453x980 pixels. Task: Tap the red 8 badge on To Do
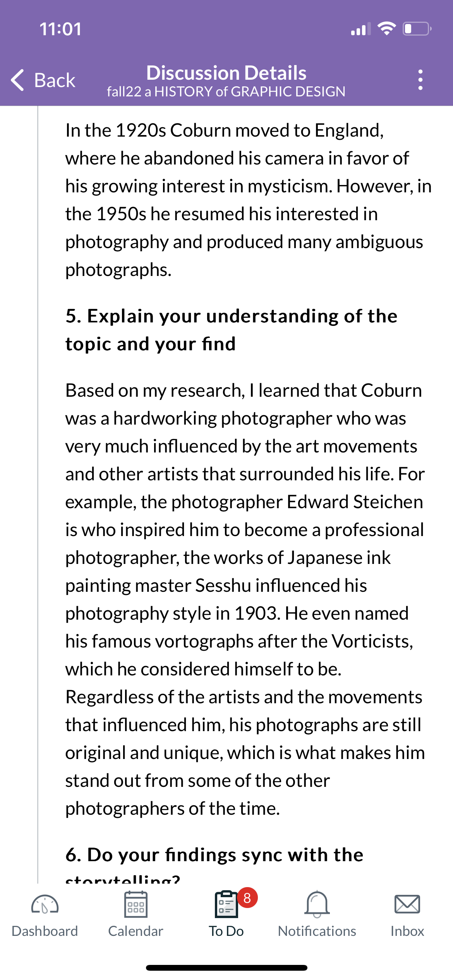(247, 898)
